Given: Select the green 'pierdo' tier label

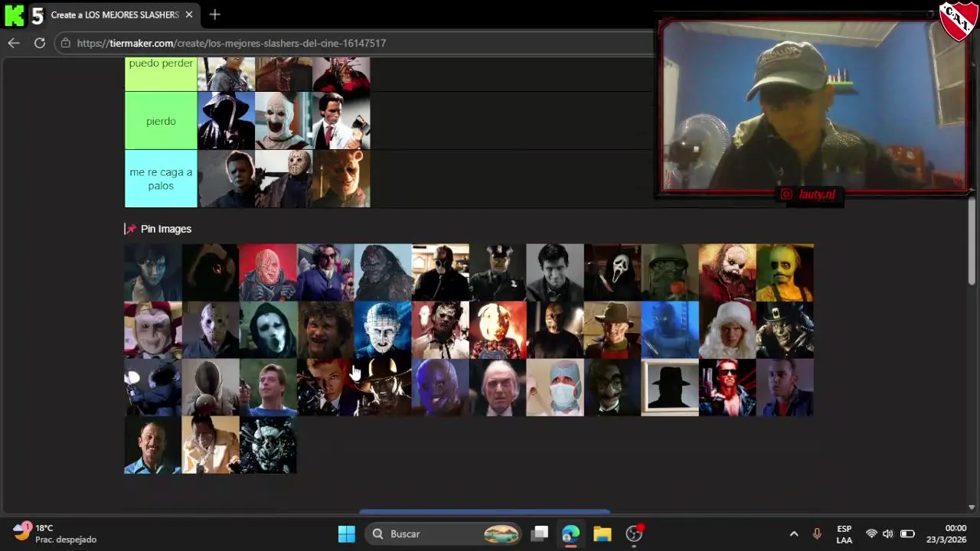Looking at the screenshot, I should click(x=161, y=121).
